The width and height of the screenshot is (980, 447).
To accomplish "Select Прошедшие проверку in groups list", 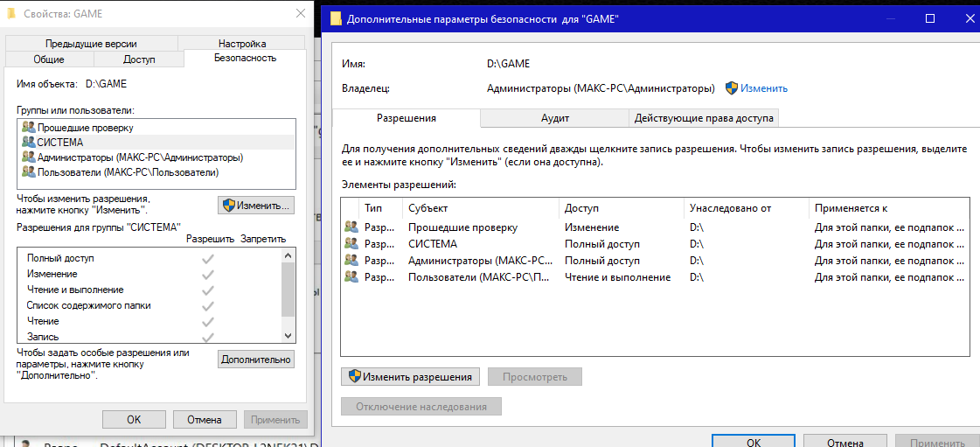I will pyautogui.click(x=156, y=128).
